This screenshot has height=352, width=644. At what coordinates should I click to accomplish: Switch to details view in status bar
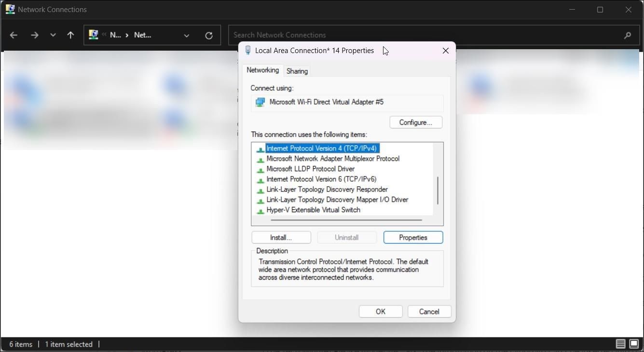(x=620, y=344)
